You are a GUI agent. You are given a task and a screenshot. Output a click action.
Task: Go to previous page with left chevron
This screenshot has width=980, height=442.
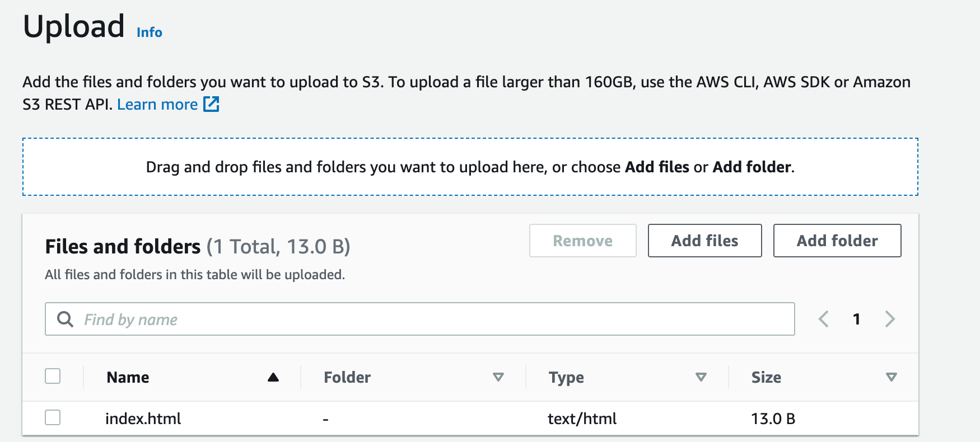(x=823, y=319)
